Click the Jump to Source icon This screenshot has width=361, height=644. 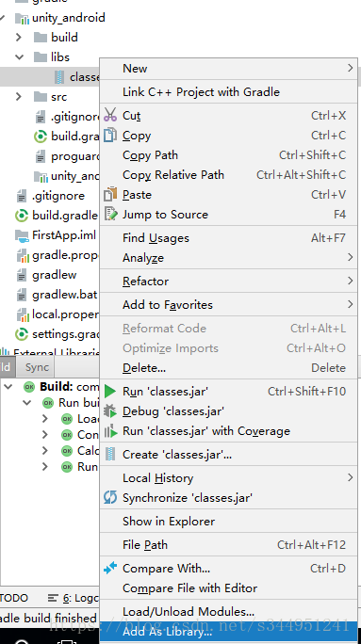point(110,214)
